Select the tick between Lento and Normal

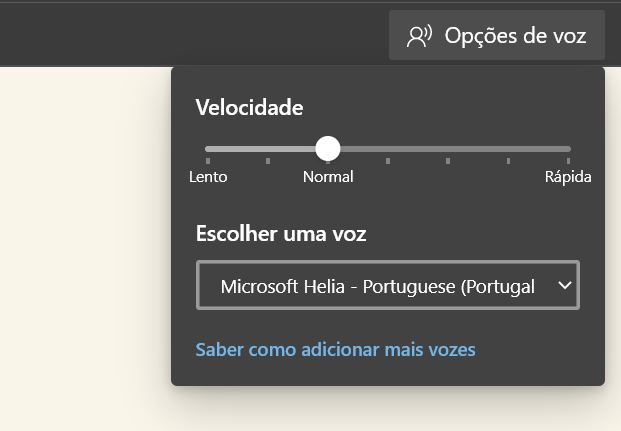[268, 160]
